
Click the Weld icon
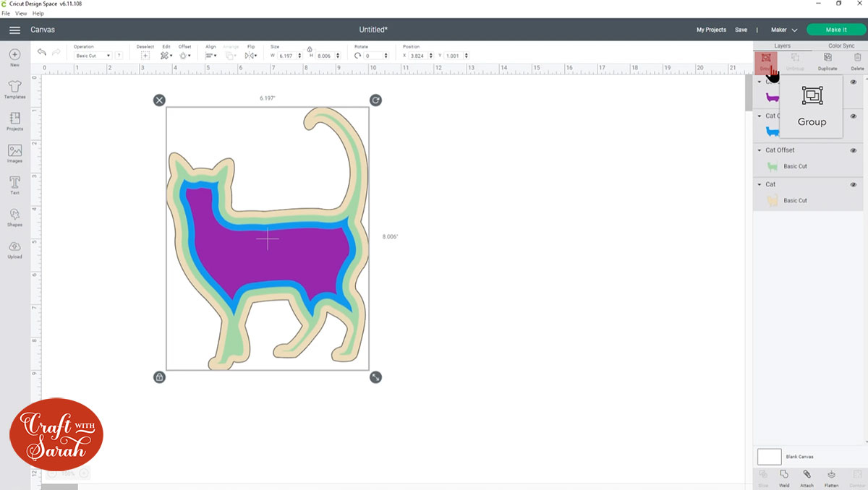(784, 476)
